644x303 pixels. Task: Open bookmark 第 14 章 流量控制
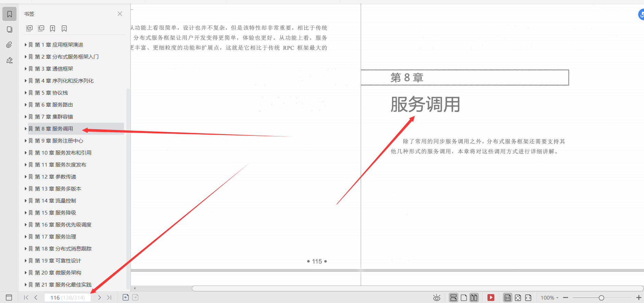pyautogui.click(x=55, y=201)
